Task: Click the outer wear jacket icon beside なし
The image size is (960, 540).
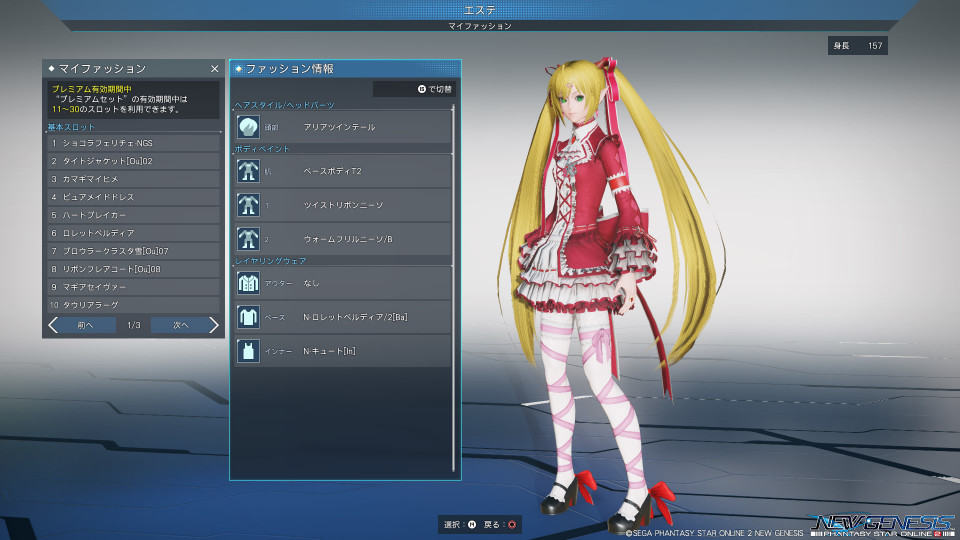Action: coord(248,283)
